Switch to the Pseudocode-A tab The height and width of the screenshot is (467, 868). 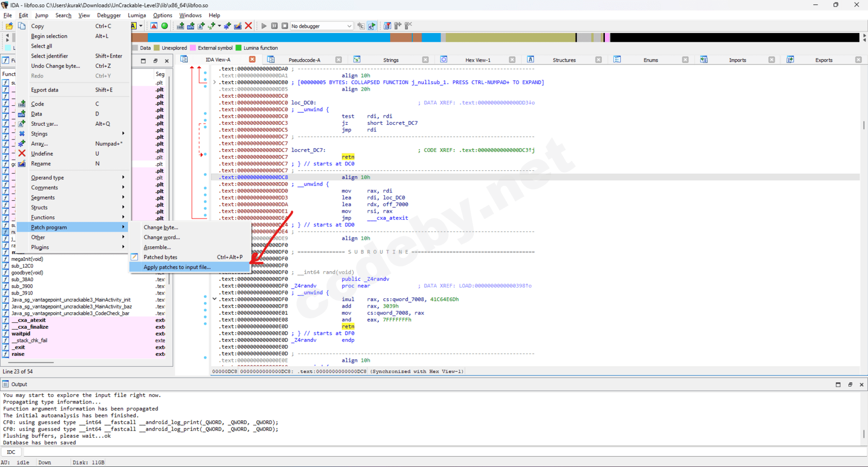tap(304, 60)
